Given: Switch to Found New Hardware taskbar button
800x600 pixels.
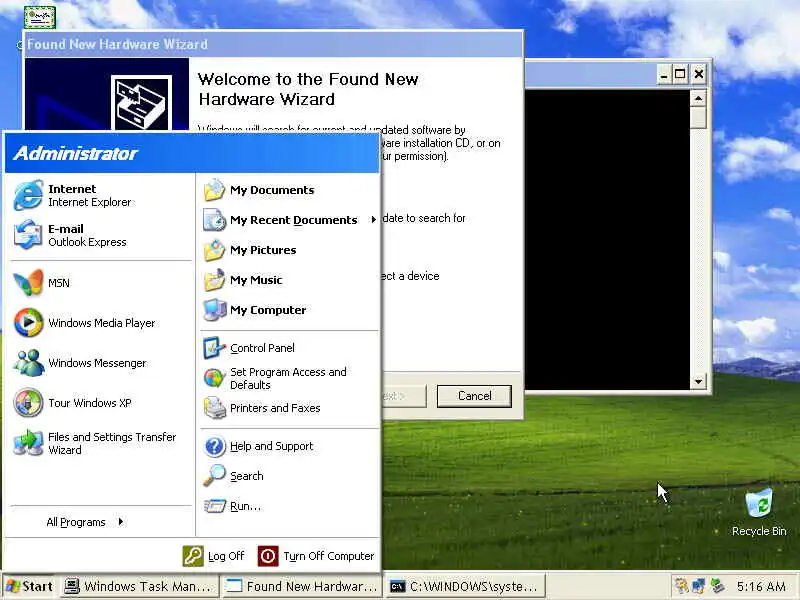Looking at the screenshot, I should point(302,586).
